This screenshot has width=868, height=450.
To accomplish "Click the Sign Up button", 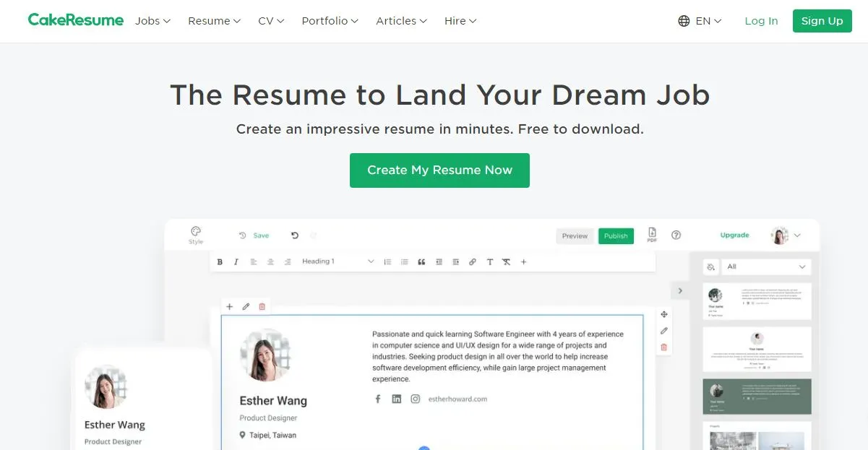I will click(x=822, y=21).
